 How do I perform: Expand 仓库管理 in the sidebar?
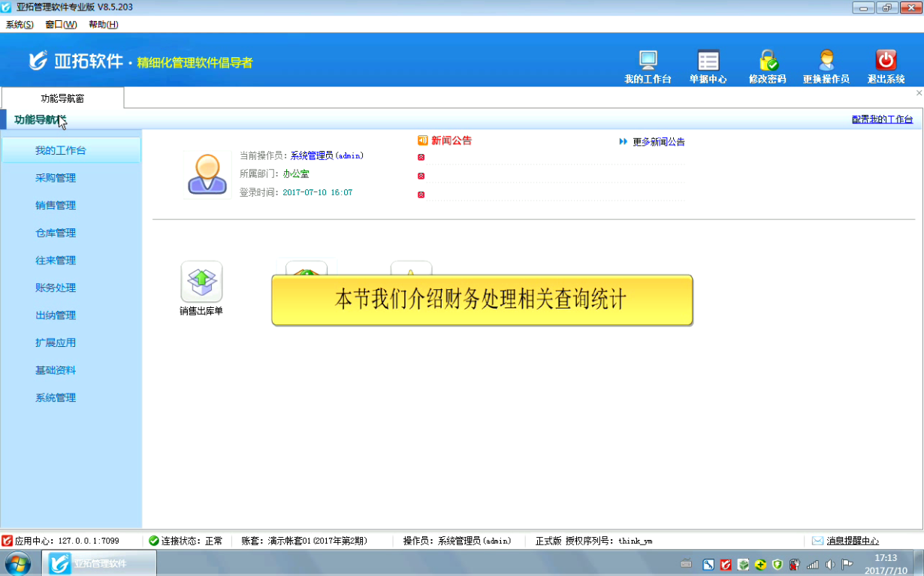56,233
